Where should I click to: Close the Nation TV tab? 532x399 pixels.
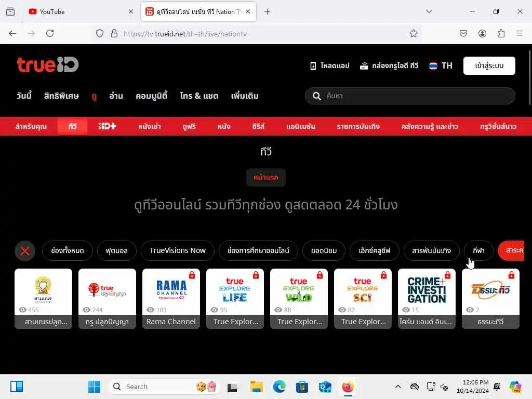pos(248,11)
